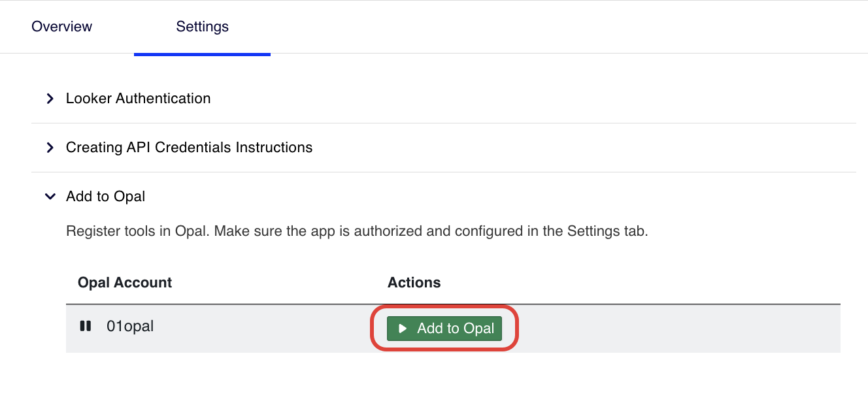Screen dimensions: 868x405
Task: Select the 01opal account name
Action: coord(130,326)
